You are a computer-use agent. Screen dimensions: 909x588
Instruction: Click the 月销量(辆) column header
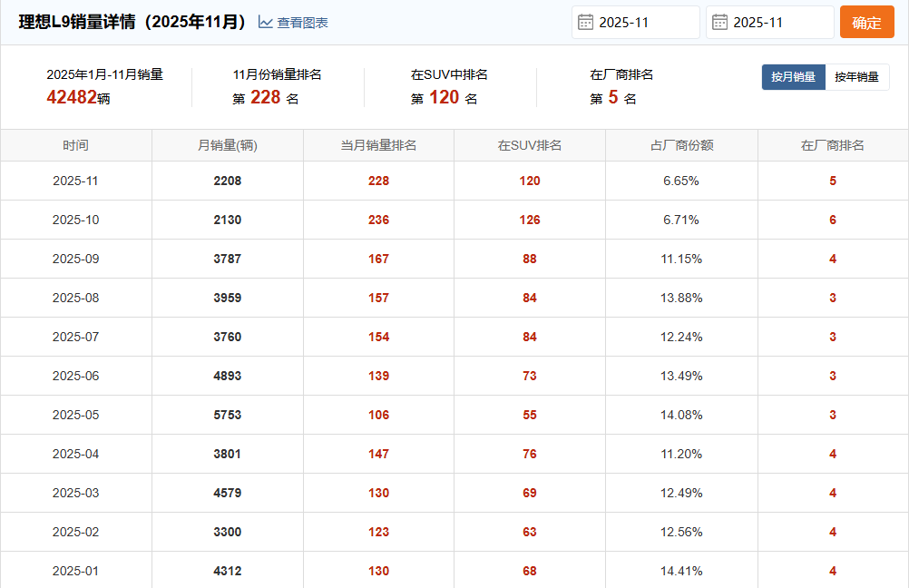(228, 145)
